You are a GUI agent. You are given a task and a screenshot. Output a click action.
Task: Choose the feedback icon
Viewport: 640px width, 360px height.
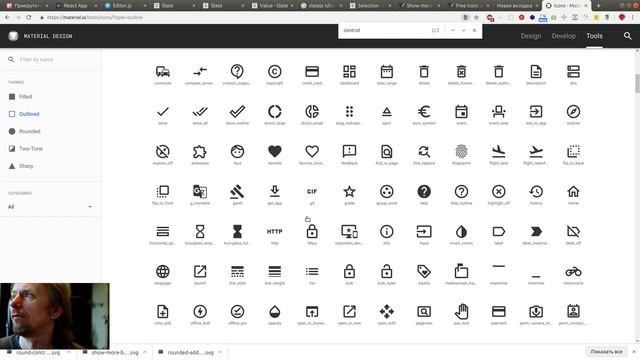tap(349, 151)
